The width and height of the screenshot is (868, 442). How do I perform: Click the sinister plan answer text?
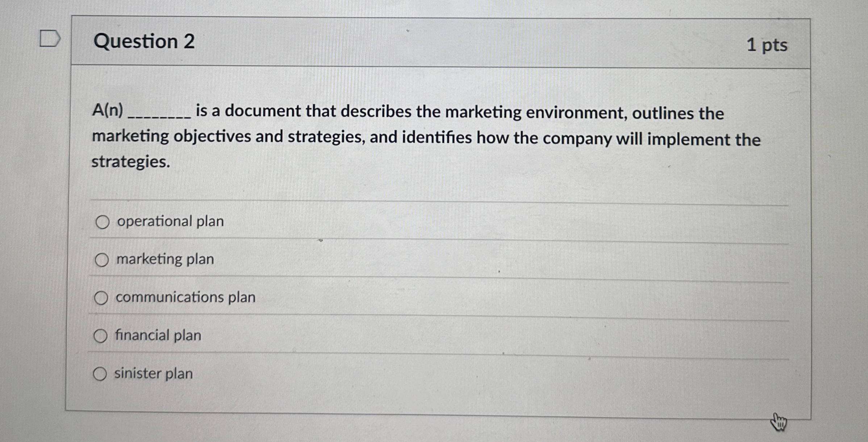(153, 374)
